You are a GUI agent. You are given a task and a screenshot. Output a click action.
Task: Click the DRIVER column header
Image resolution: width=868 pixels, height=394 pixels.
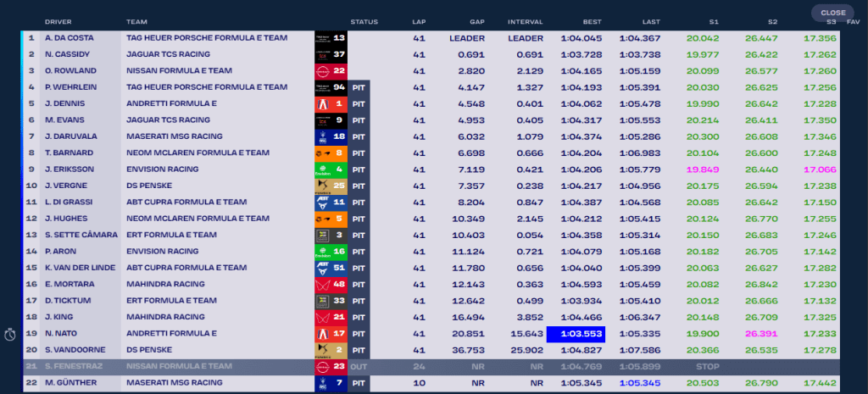point(58,22)
